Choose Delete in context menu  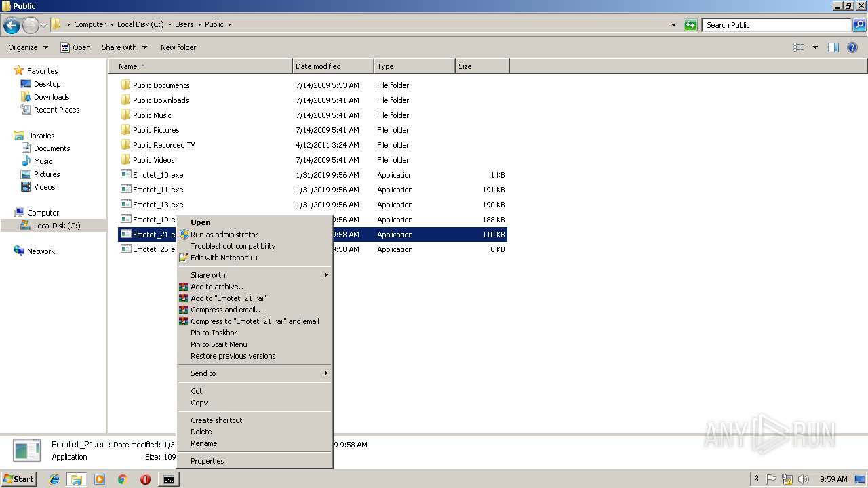[x=254, y=432]
